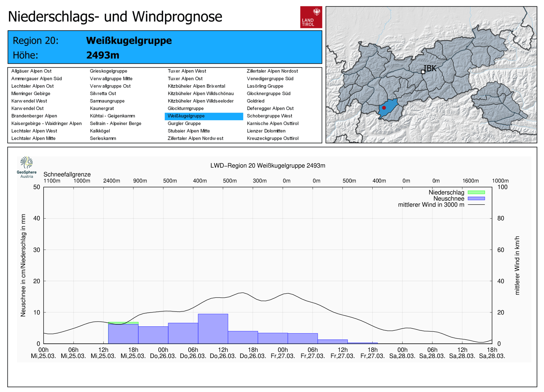
Task: Choose Silvretta Ost in the region list
Action: [103, 93]
